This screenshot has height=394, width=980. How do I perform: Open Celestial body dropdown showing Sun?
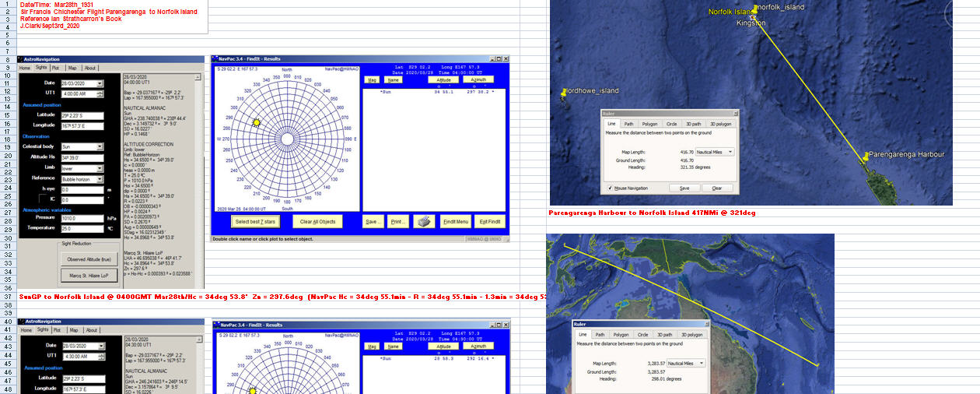pyautogui.click(x=100, y=146)
